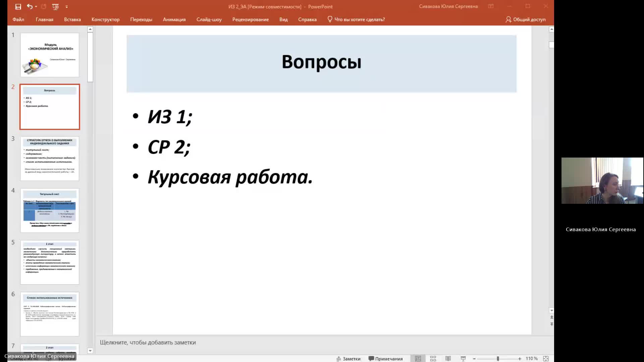The width and height of the screenshot is (644, 362).
Task: Click the slide title 'Вопросы'
Action: [321, 62]
